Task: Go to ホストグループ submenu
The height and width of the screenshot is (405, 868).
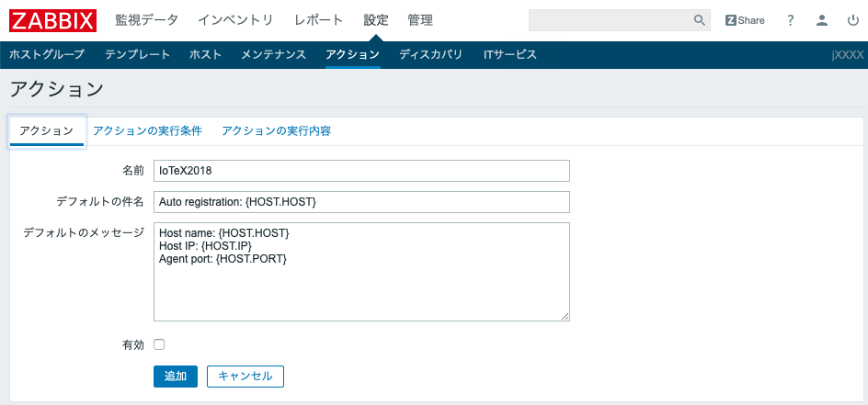Action: coord(47,55)
